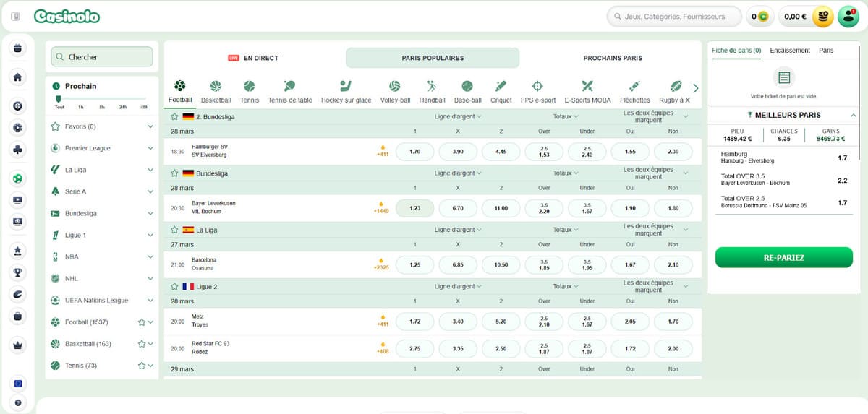Screen dimensions: 868x414
Task: Collapse the Meilleurs Paris panel
Action: point(853,115)
